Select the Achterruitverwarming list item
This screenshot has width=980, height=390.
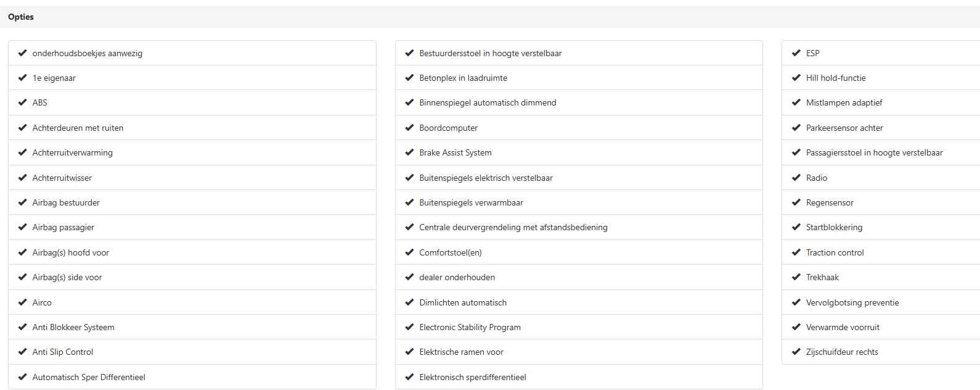click(192, 152)
